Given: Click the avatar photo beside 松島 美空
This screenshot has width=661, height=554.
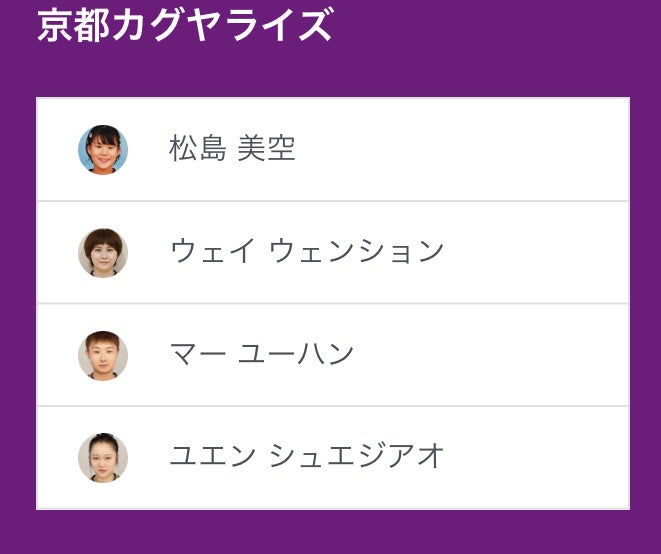Looking at the screenshot, I should (x=103, y=150).
